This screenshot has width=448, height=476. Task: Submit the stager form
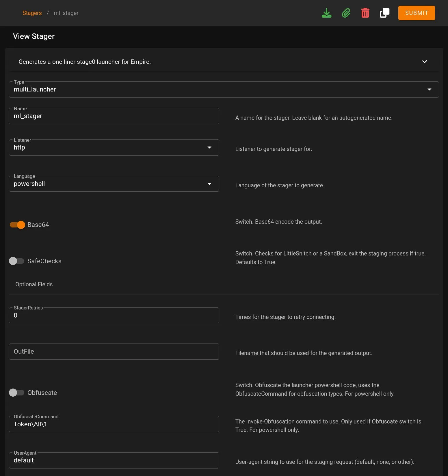tap(416, 13)
